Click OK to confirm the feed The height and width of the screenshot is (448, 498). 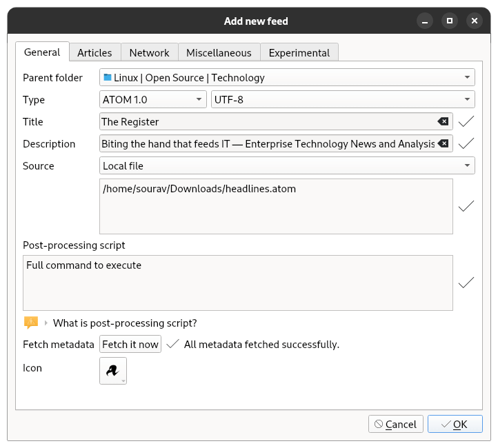pyautogui.click(x=455, y=425)
